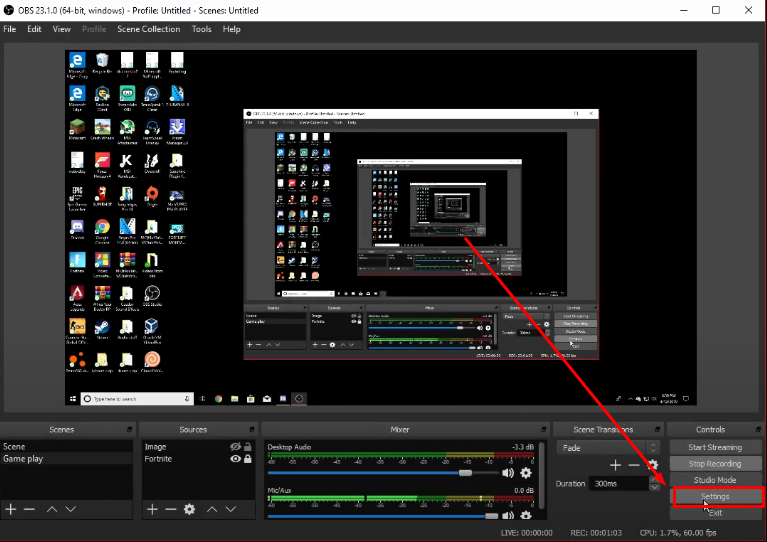Click Minecraft desktop icon in preview
This screenshot has width=767, height=542.
(x=77, y=129)
